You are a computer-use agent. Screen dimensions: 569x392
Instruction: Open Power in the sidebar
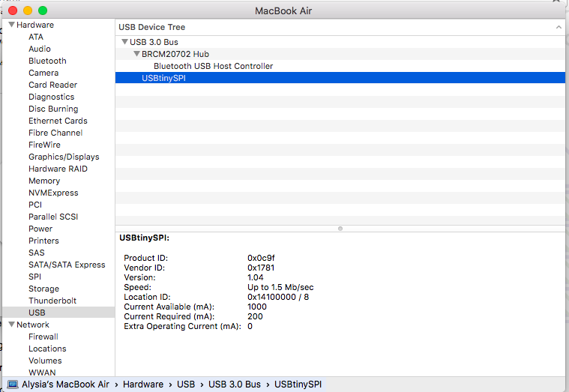(40, 229)
